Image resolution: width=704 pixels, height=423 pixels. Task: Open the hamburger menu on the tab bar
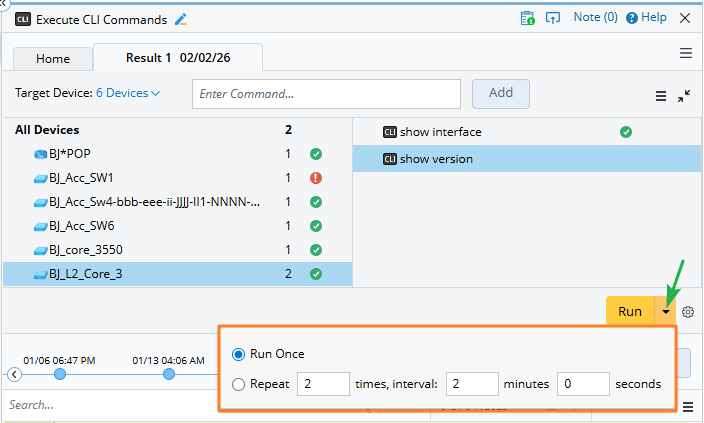[686, 53]
